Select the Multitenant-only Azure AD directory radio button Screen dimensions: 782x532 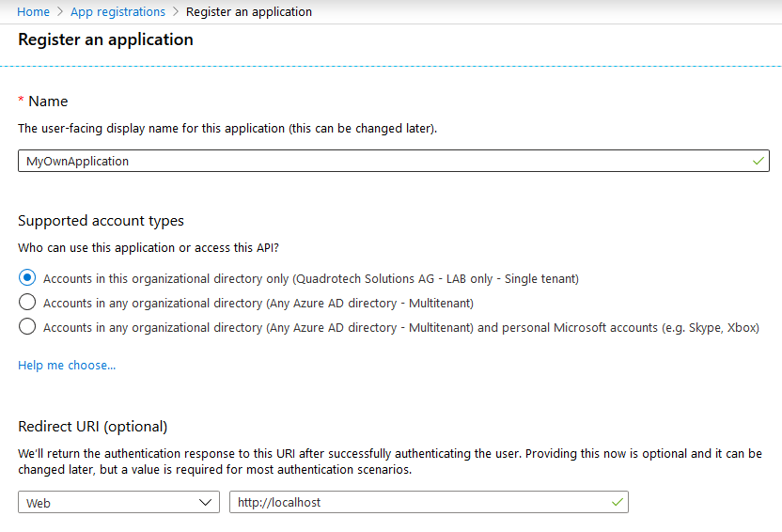(27, 302)
